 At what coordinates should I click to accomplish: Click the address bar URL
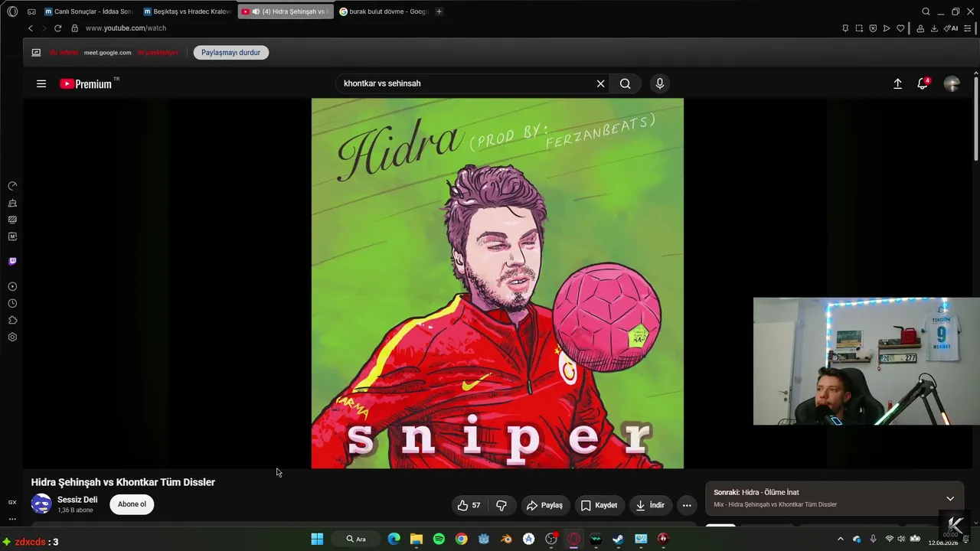[x=126, y=28]
